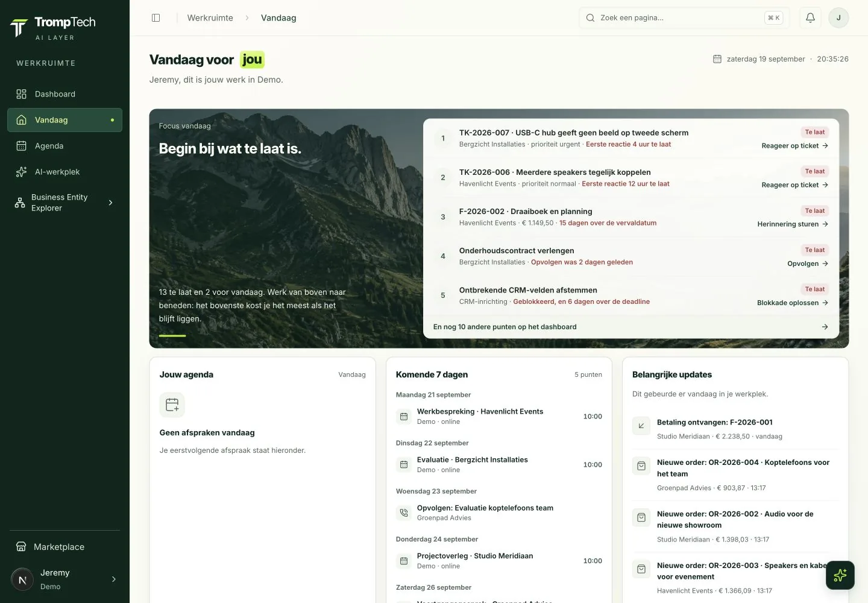Click Reageer op ticket for TK-2026-007
The width and height of the screenshot is (868, 603).
pos(794,146)
